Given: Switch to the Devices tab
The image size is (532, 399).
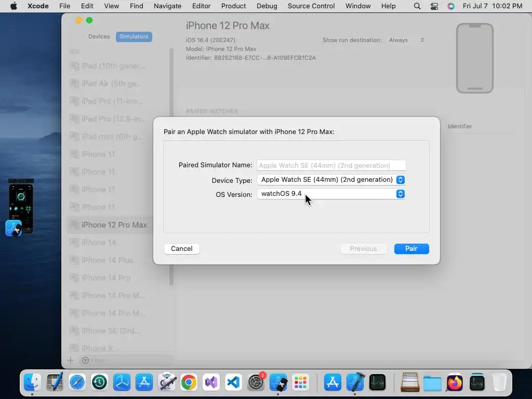Looking at the screenshot, I should (x=99, y=37).
